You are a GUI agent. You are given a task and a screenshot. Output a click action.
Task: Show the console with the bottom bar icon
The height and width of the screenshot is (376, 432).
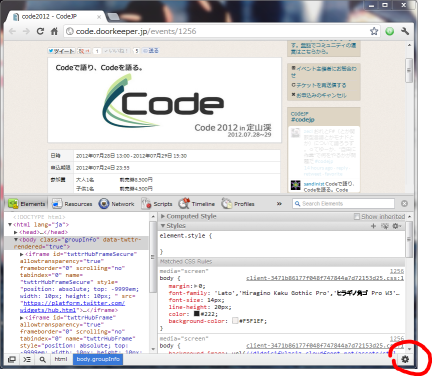click(27, 359)
